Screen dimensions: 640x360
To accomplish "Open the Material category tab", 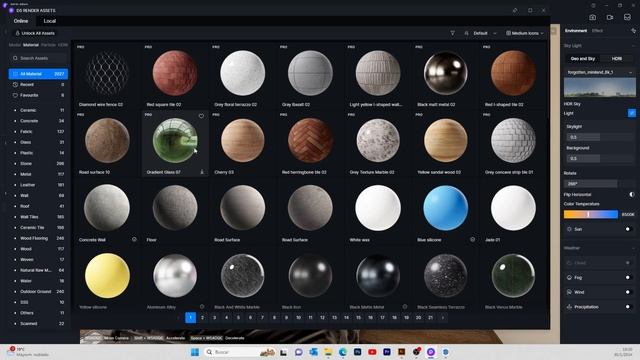I will coord(31,45).
